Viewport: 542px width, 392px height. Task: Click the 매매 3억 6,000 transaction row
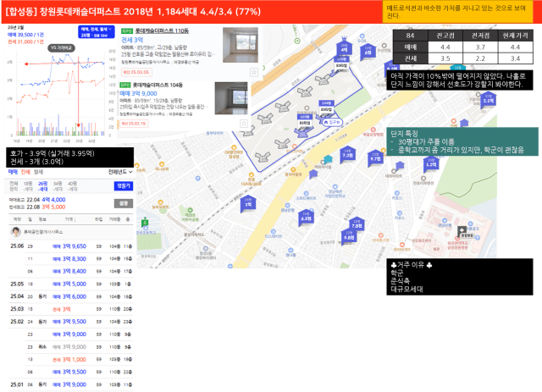tap(70, 296)
